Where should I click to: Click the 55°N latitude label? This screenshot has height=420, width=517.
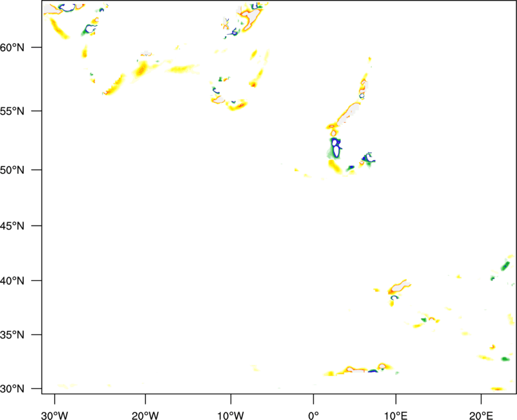point(12,111)
